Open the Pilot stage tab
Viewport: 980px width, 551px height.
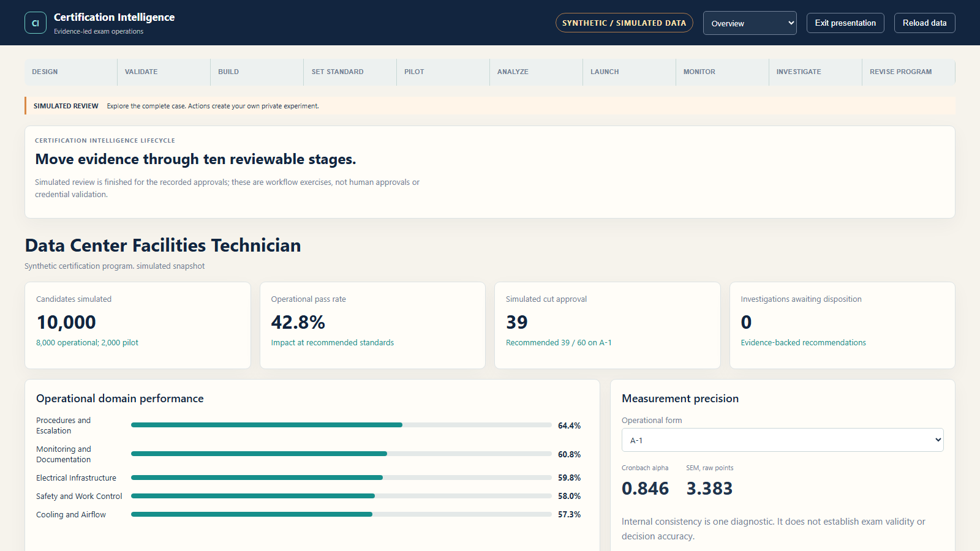click(443, 72)
